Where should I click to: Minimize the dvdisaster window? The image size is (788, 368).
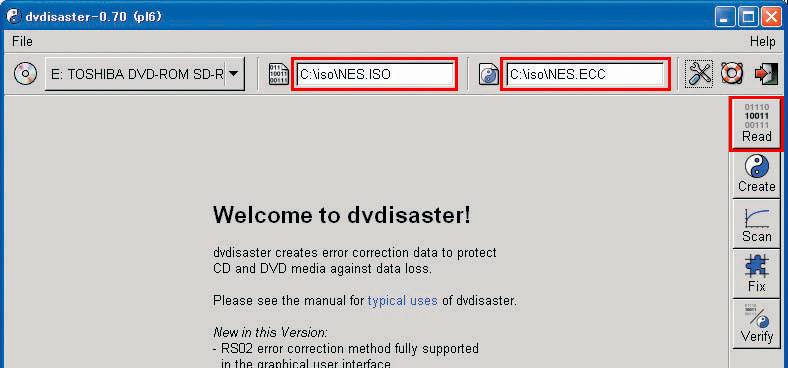click(x=726, y=18)
